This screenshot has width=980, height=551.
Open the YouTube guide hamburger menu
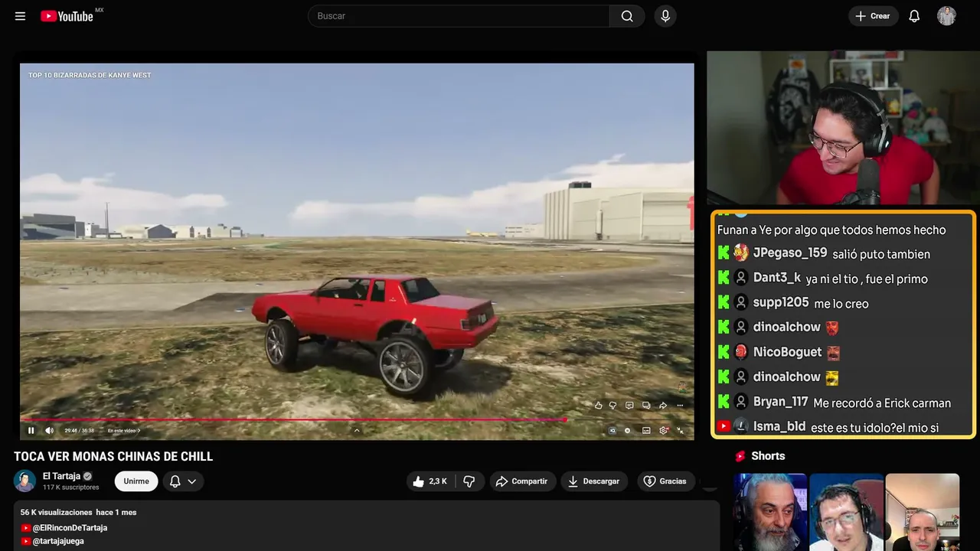coord(20,16)
